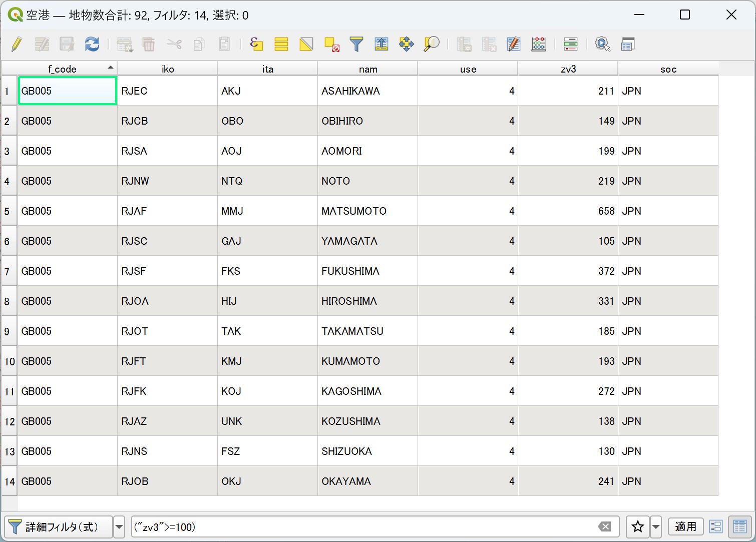Pan map to selected rows
Image resolution: width=756 pixels, height=542 pixels.
[x=407, y=44]
